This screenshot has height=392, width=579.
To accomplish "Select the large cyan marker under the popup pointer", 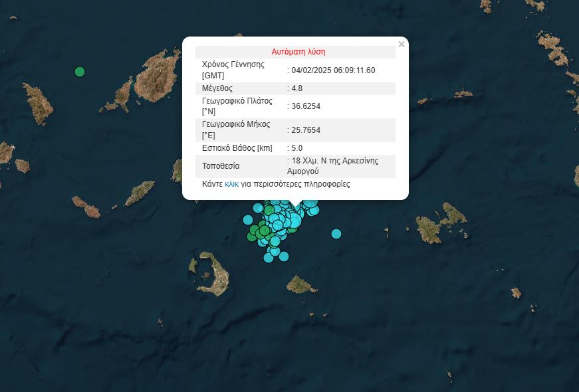I will tap(294, 220).
